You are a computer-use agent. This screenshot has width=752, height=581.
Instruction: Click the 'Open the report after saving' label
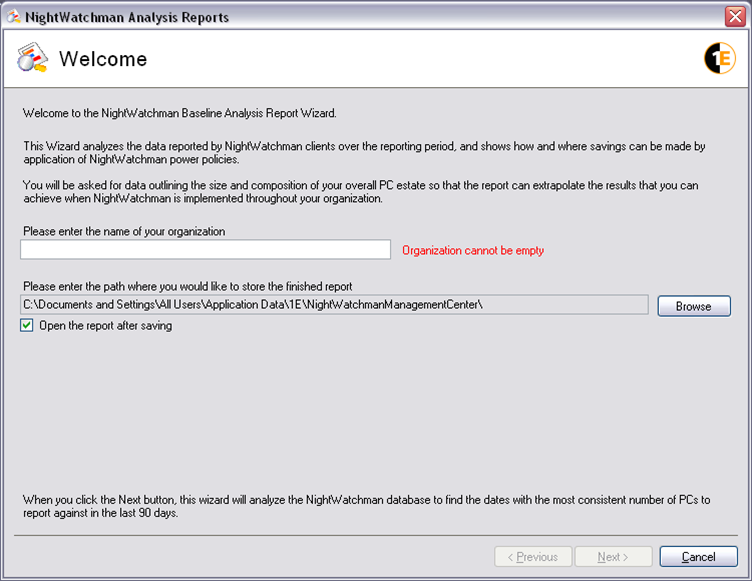[105, 326]
